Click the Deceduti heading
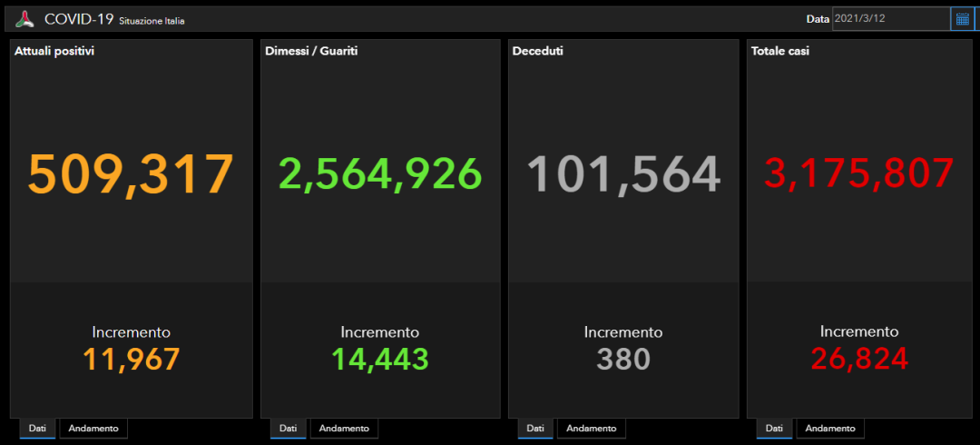Image resolution: width=980 pixels, height=445 pixels. coord(537,52)
